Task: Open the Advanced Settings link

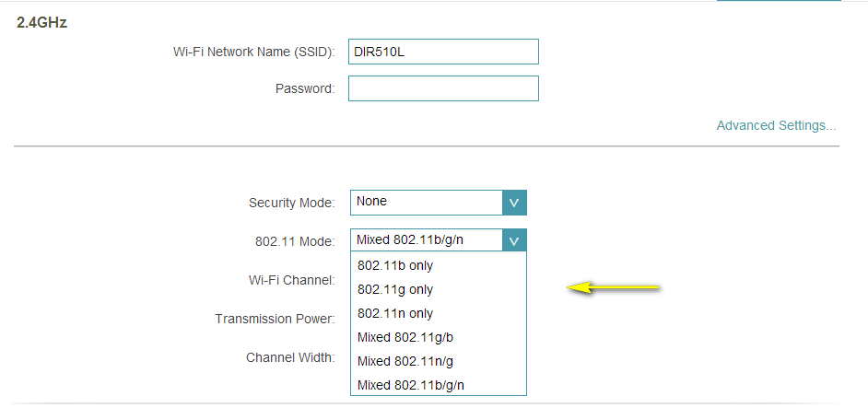Action: tap(776, 125)
